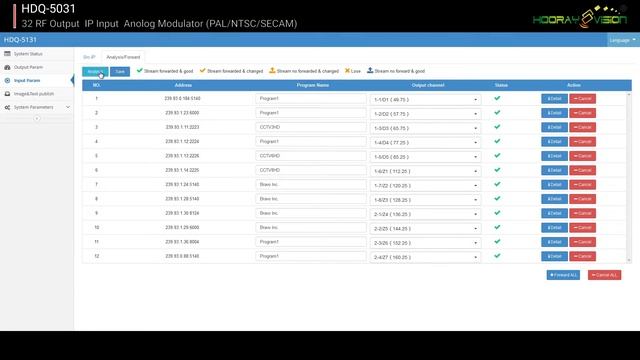Click the blue 'Stream no forward & good' icon

pos(370,71)
